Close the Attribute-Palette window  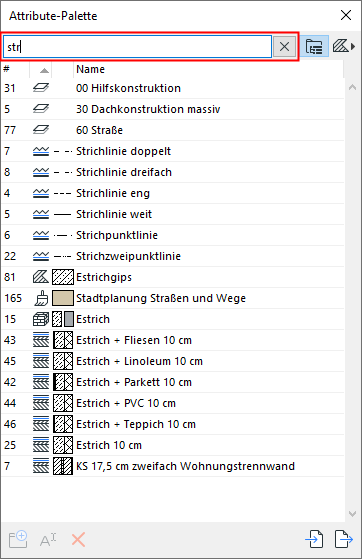pos(346,15)
